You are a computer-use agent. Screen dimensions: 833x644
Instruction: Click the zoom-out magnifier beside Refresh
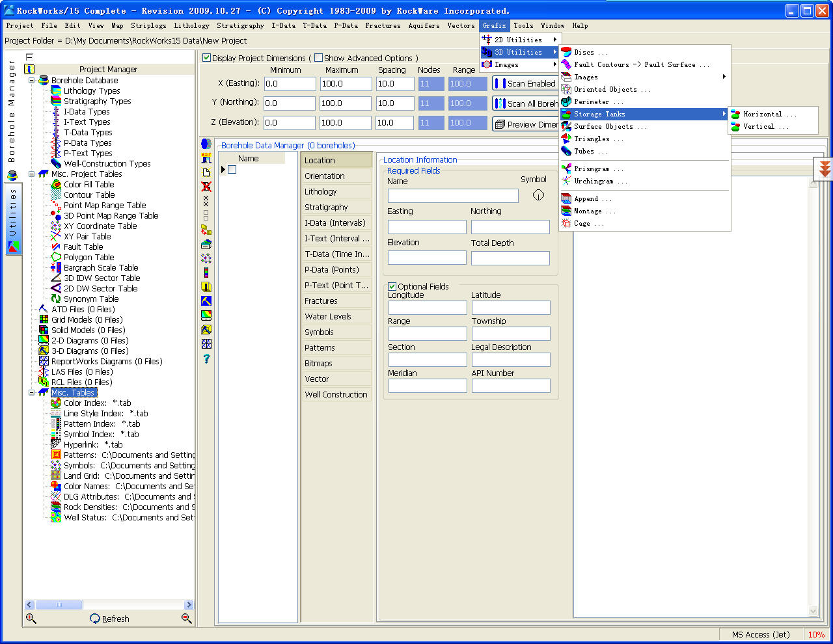pyautogui.click(x=187, y=619)
